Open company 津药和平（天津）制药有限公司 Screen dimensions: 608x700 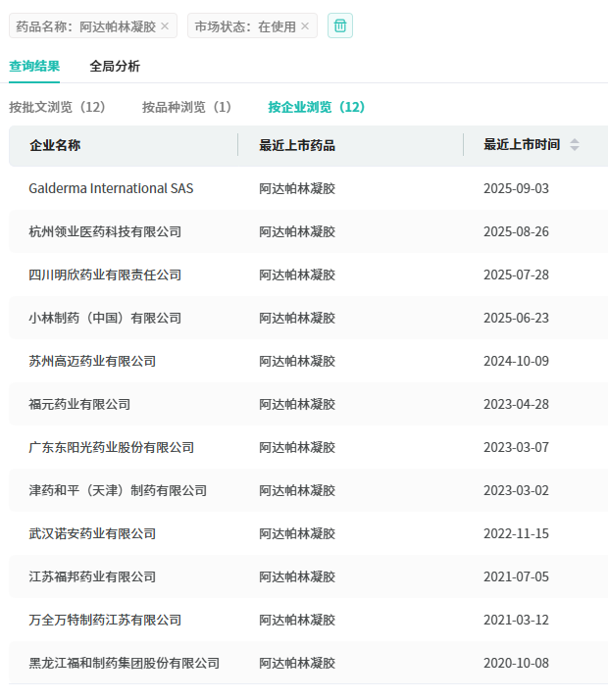point(118,490)
